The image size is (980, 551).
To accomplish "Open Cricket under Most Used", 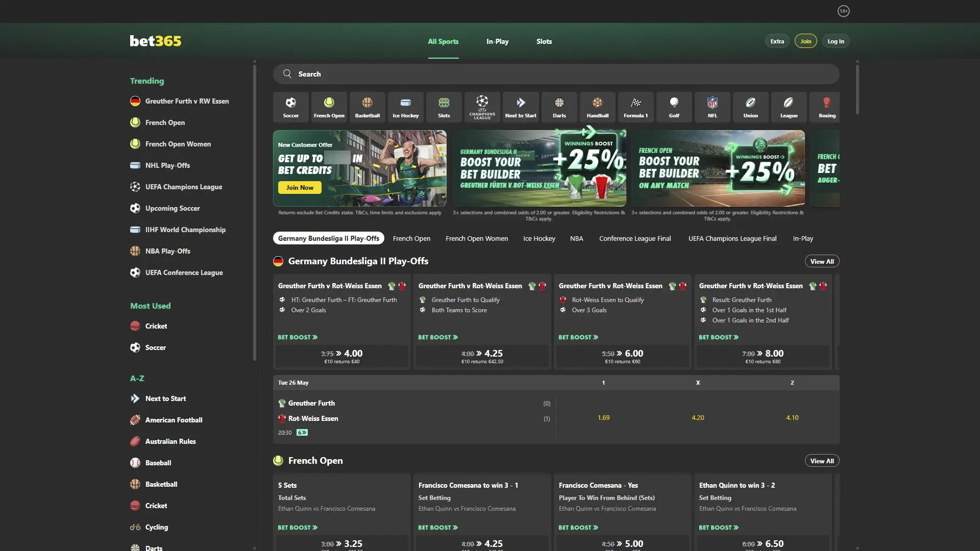I will pos(149,326).
